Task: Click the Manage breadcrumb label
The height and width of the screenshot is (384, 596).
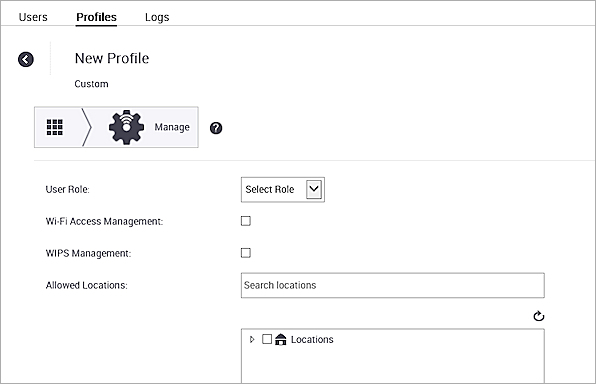Action: coord(172,127)
